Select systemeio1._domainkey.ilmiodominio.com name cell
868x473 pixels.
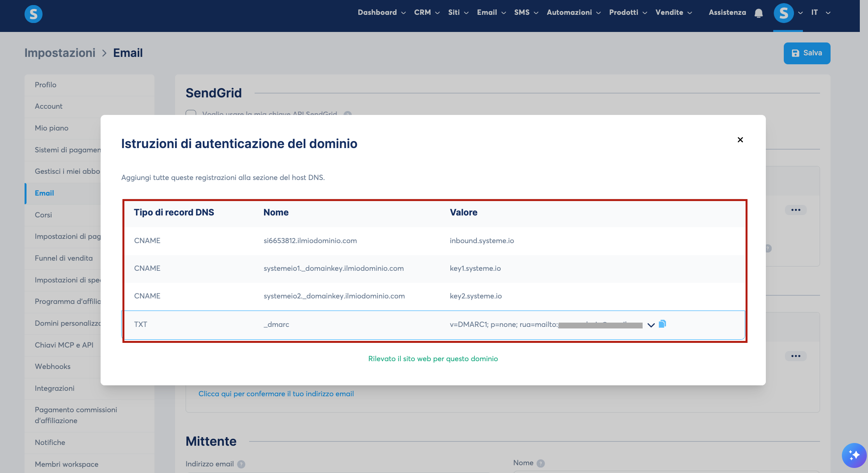coord(333,268)
